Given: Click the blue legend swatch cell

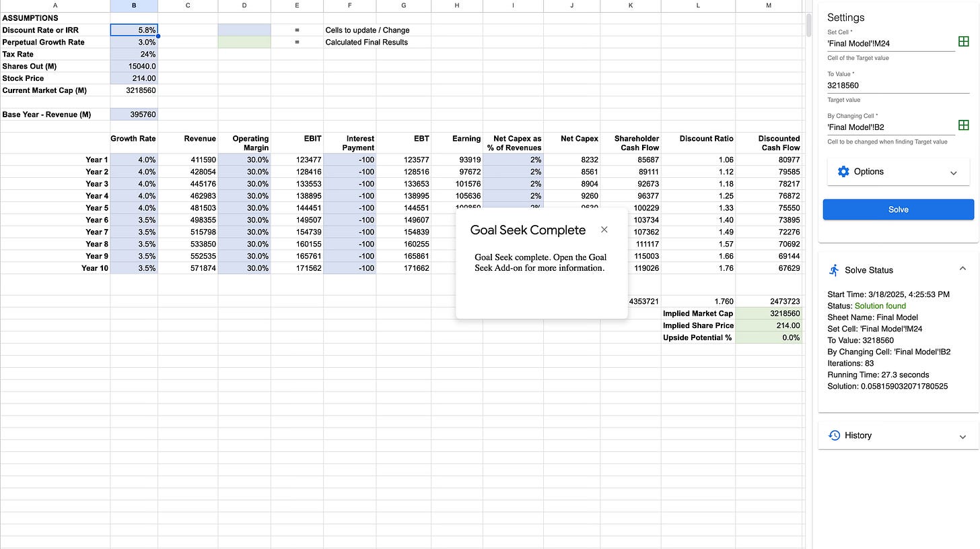Looking at the screenshot, I should click(x=244, y=30).
